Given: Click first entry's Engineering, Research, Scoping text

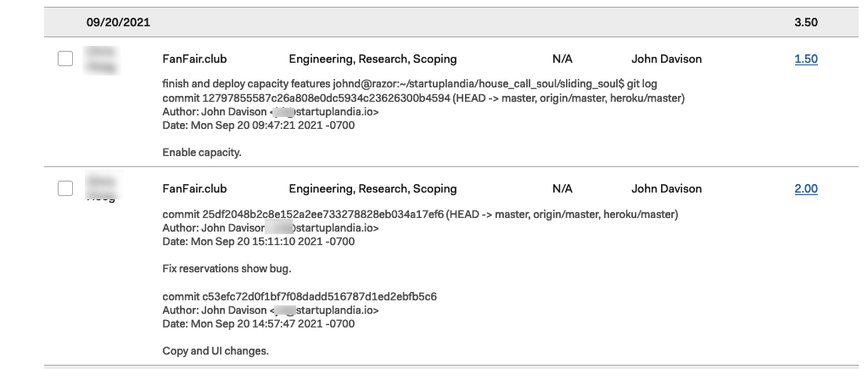Looking at the screenshot, I should coord(372,59).
